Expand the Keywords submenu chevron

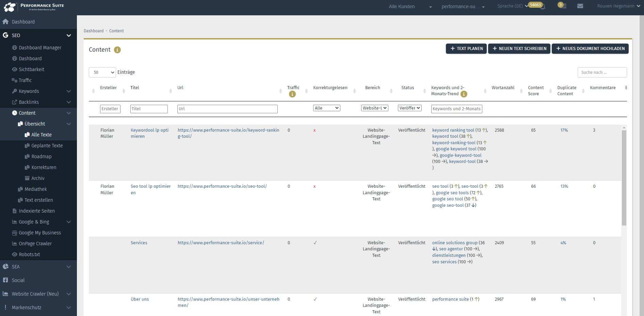[x=69, y=91]
